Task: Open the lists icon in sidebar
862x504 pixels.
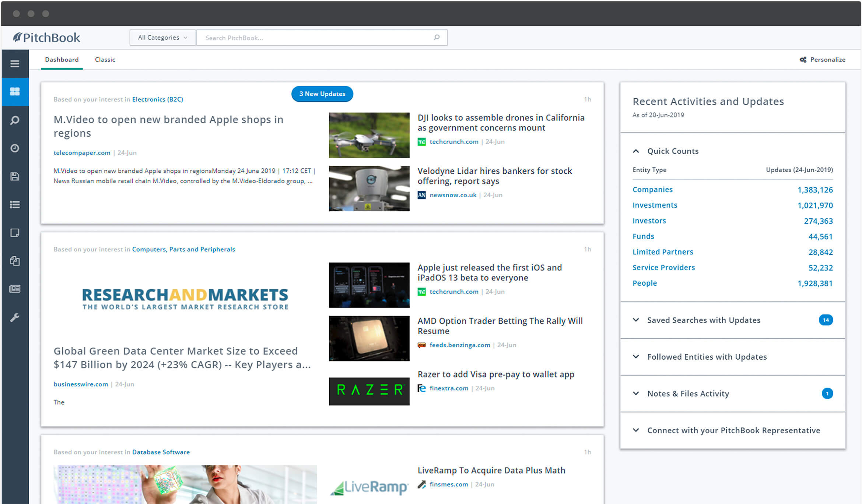Action: pos(15,205)
